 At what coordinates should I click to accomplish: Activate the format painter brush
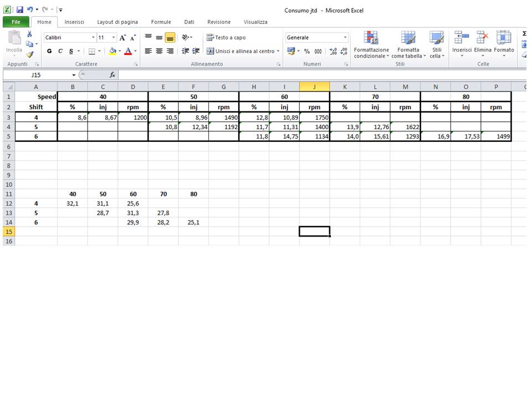[x=29, y=54]
